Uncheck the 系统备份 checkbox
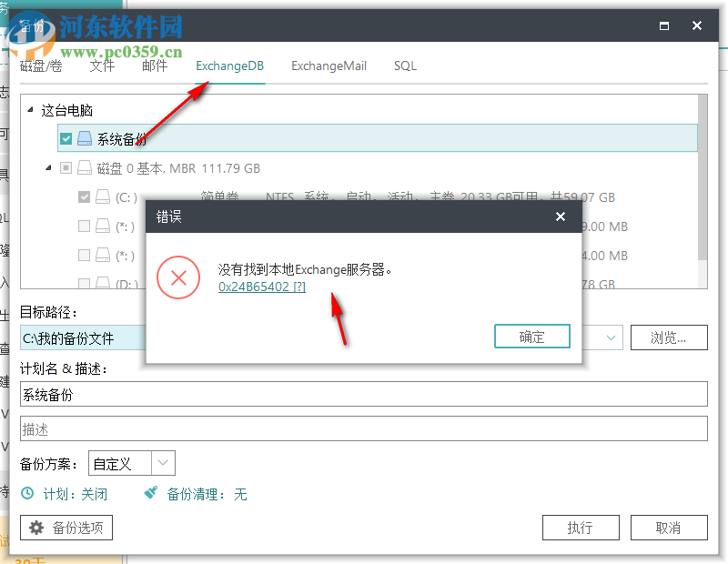 pyautogui.click(x=66, y=138)
